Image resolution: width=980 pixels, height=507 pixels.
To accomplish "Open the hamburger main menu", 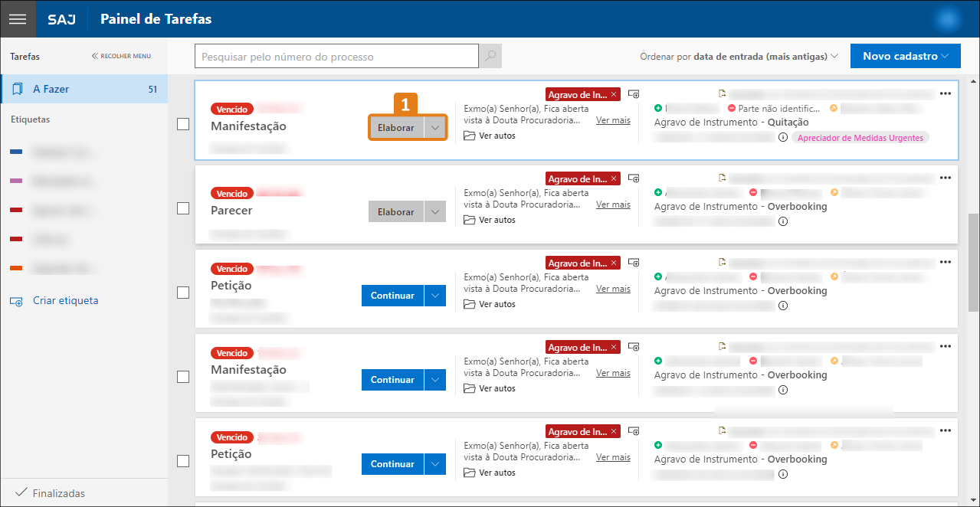I will 17,19.
